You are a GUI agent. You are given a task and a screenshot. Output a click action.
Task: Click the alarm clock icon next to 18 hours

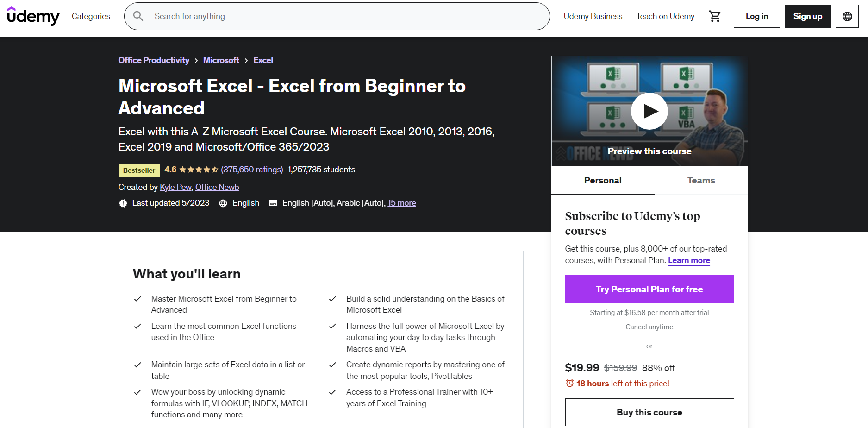569,383
